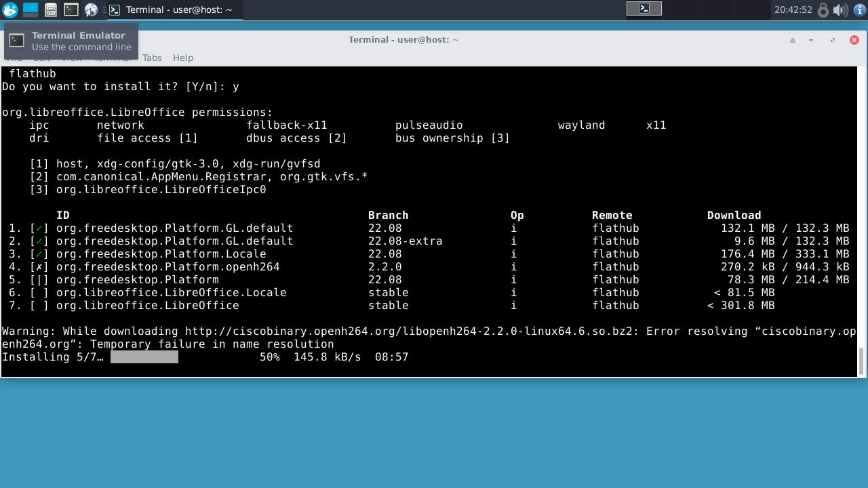
Task: Click the green check mark on row 2
Action: 39,241
